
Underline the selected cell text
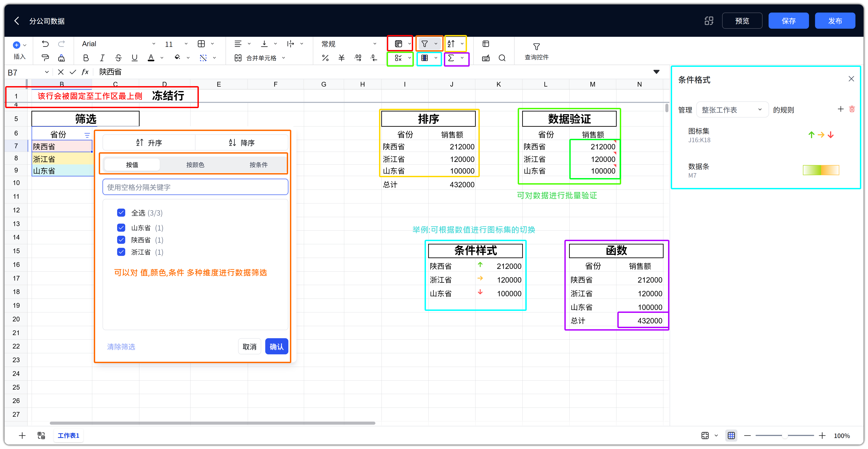tap(134, 58)
